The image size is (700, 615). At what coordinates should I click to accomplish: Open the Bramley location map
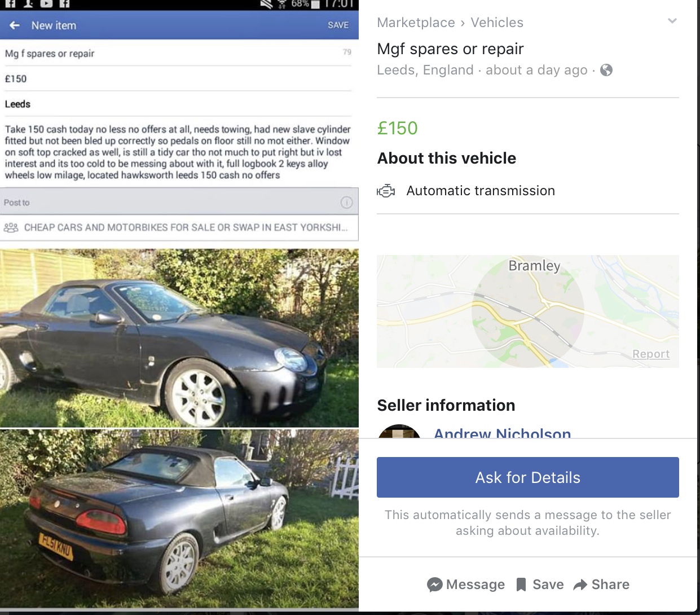pos(527,311)
